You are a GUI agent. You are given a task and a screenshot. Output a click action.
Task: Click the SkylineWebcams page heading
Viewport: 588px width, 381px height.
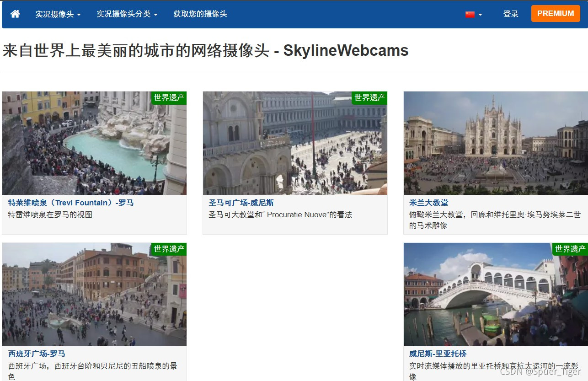coord(205,51)
